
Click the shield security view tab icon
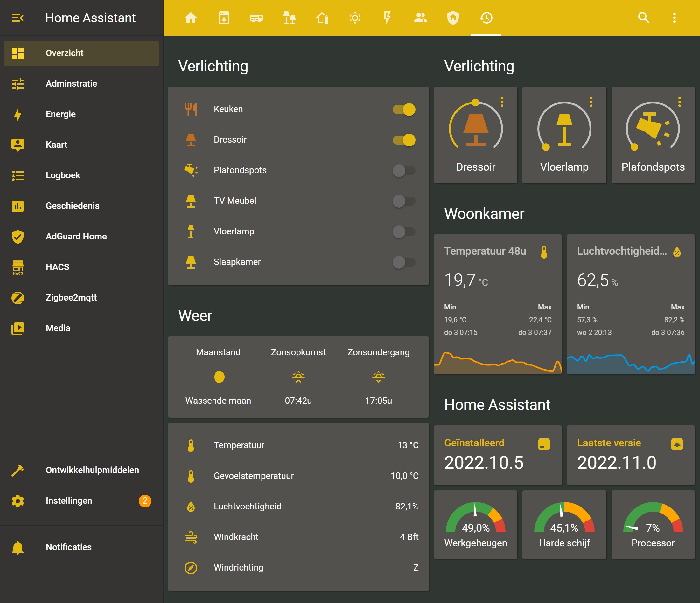click(453, 18)
